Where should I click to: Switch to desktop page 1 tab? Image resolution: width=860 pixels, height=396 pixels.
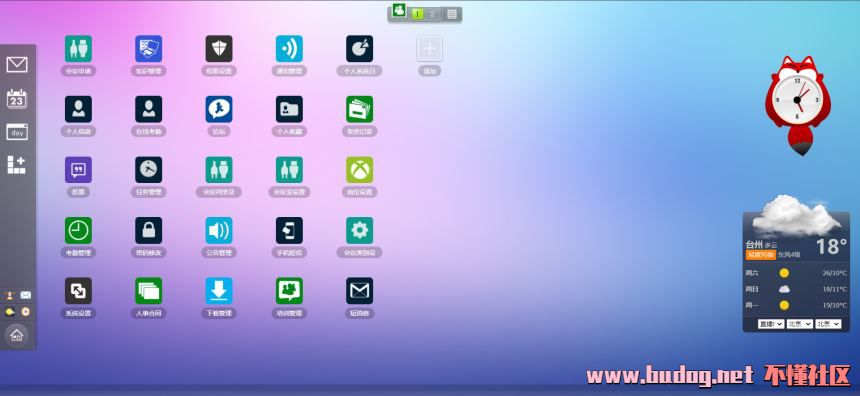417,14
